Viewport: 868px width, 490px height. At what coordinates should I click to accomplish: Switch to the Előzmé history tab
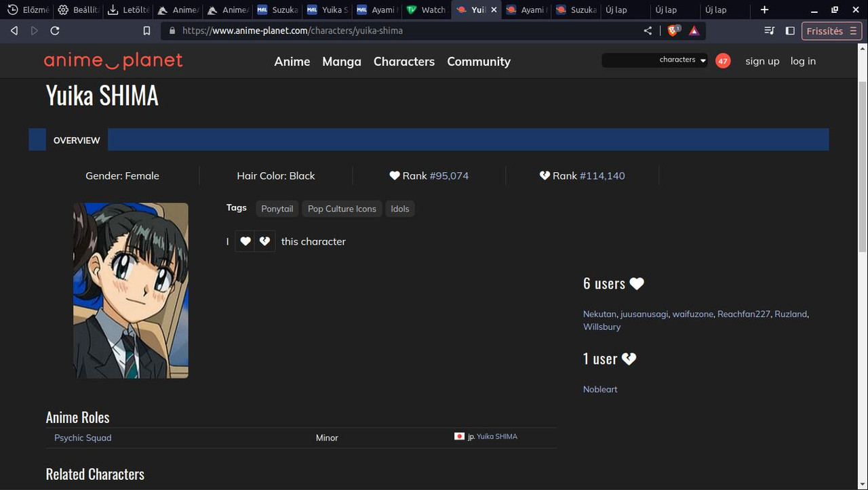coord(28,9)
